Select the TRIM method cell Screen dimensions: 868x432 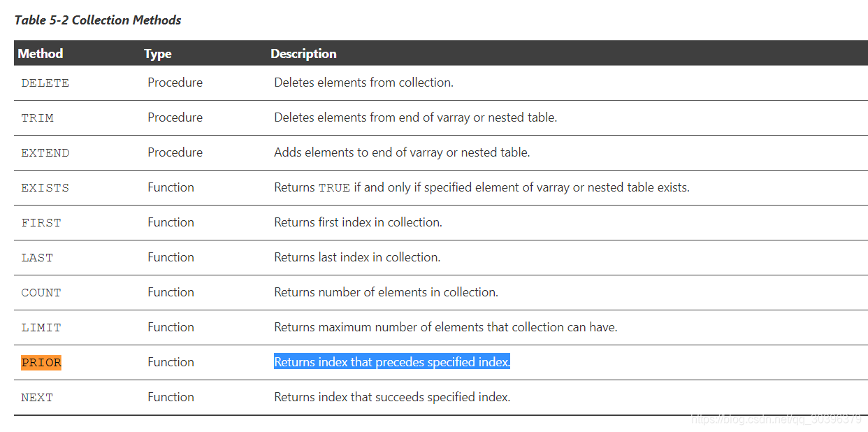click(x=37, y=118)
